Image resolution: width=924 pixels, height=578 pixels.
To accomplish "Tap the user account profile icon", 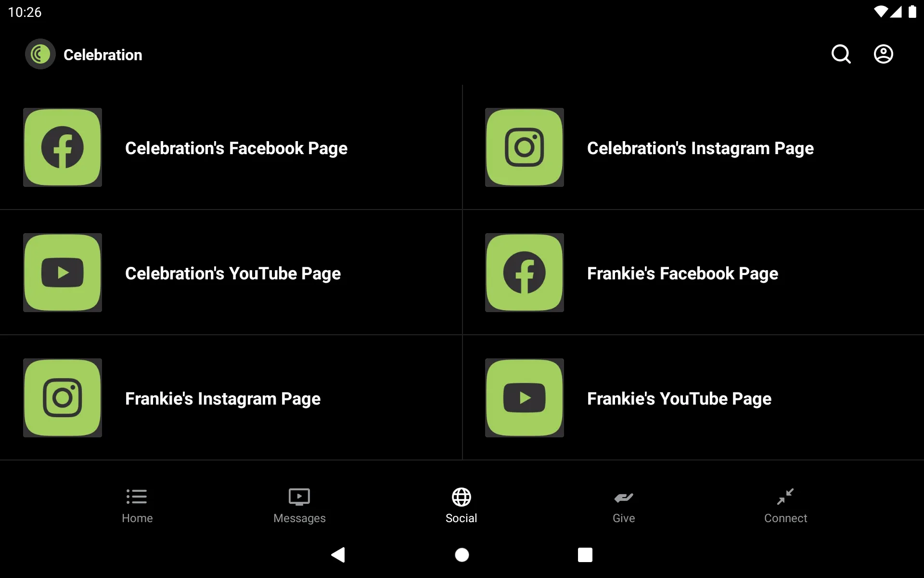I will pos(884,54).
